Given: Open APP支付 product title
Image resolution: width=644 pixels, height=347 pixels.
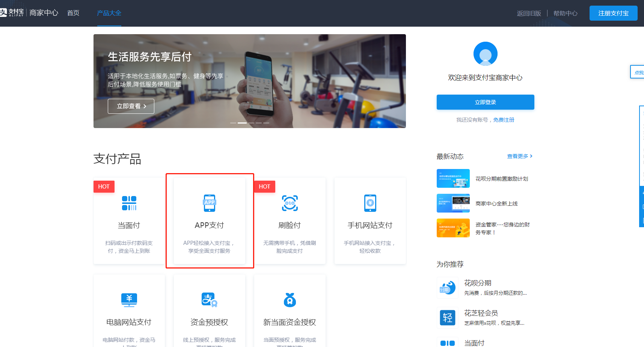Looking at the screenshot, I should point(210,225).
